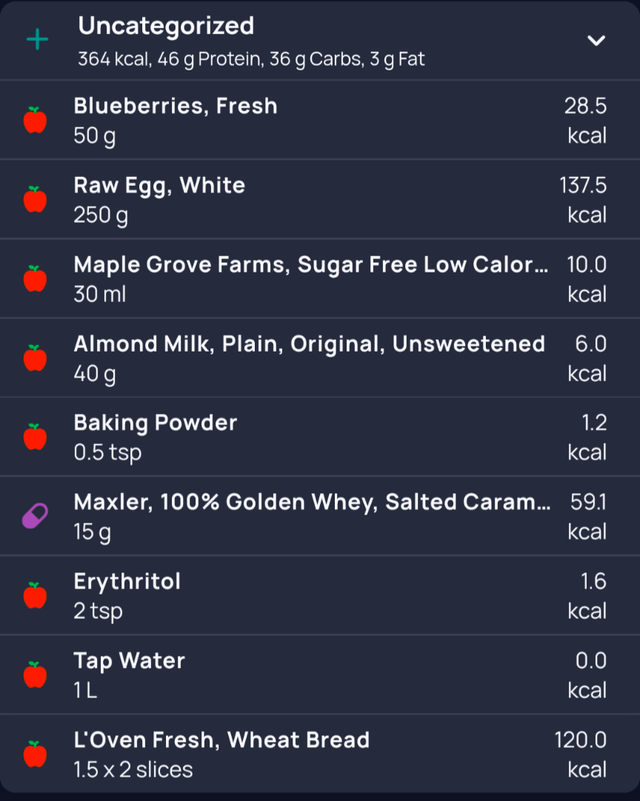Screen dimensions: 640x801
Task: Open the Blueberries, Fresh entry
Action: point(300,120)
